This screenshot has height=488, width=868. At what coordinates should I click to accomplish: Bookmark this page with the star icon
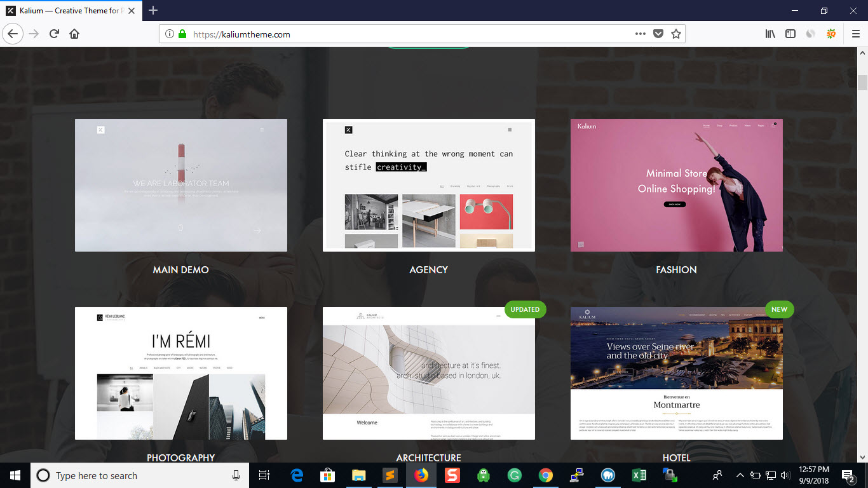click(675, 34)
